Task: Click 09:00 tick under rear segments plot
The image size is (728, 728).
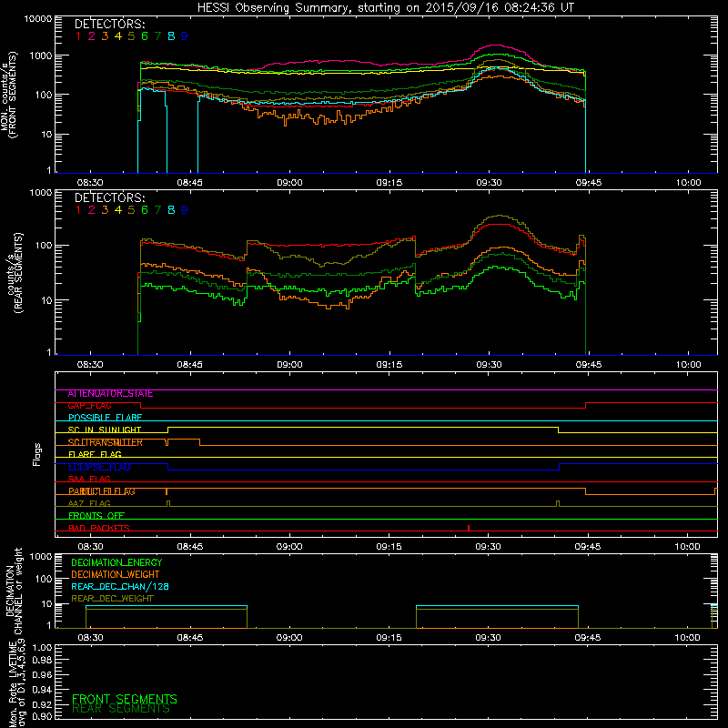Action: [x=289, y=365]
